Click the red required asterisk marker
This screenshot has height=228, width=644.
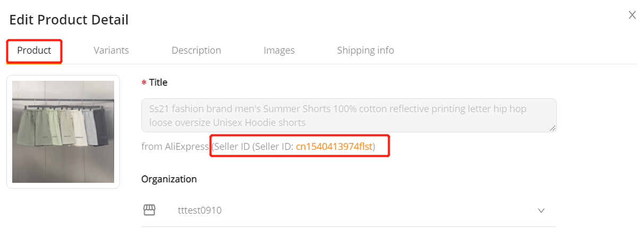pos(144,83)
